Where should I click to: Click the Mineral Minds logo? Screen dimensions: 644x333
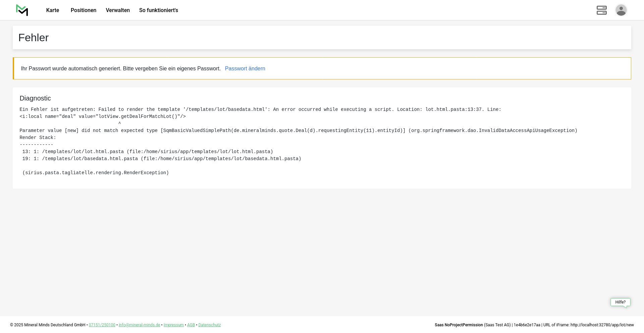[x=22, y=10]
